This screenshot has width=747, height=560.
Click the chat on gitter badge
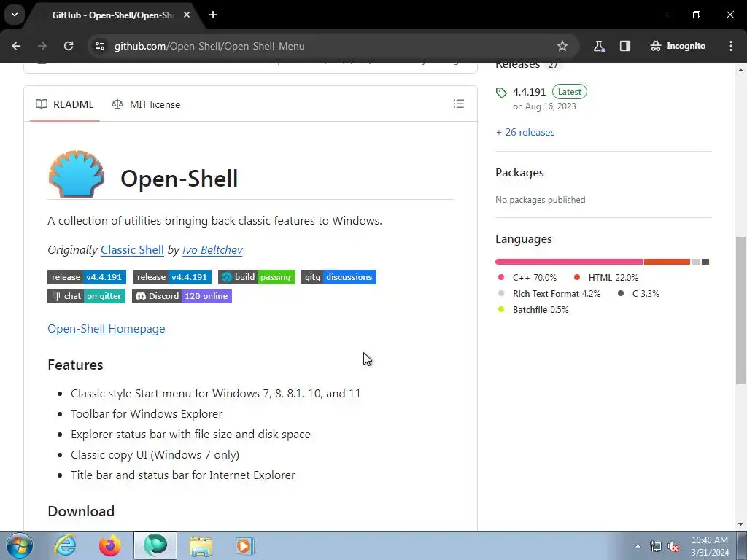coord(86,296)
